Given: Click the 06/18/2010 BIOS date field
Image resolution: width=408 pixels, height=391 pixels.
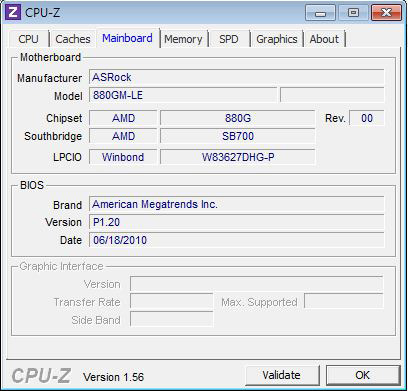Looking at the screenshot, I should point(236,240).
